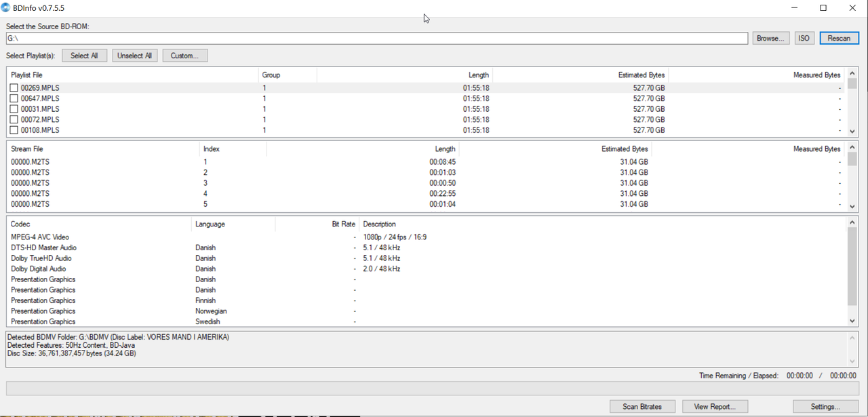
Task: Start Scan Bitrates
Action: [642, 406]
